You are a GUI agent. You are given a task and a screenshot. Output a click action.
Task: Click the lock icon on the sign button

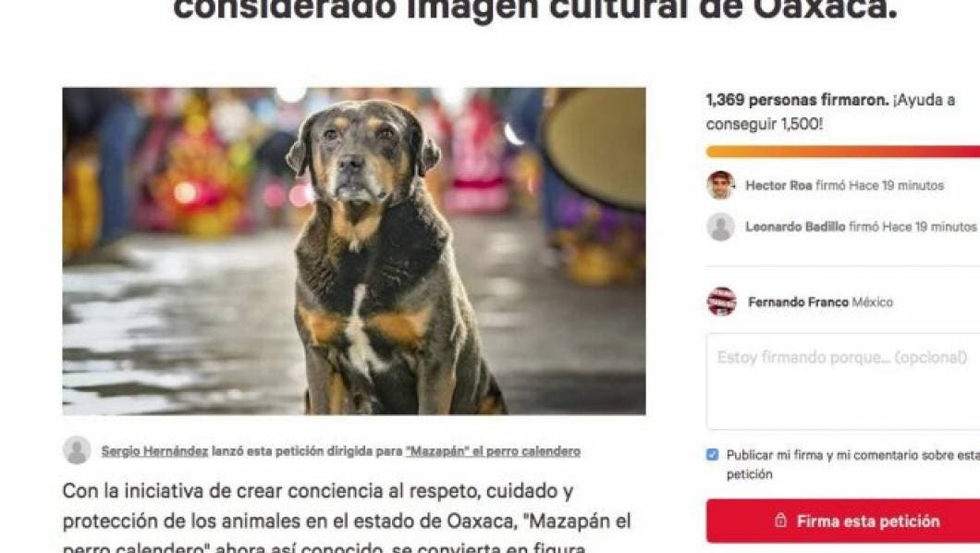[780, 521]
